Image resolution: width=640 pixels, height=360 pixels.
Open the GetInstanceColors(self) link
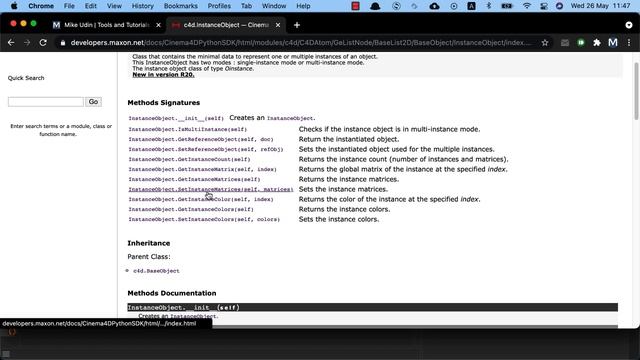tap(191, 209)
